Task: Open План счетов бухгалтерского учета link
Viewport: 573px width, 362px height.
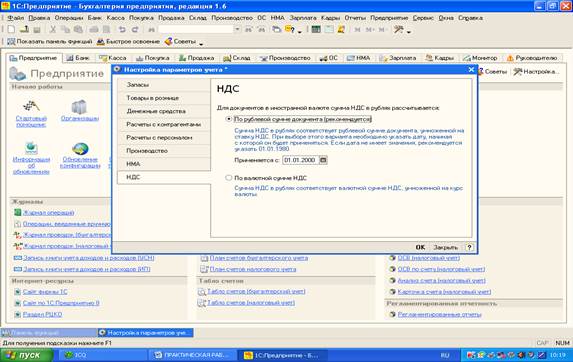Action: click(x=259, y=258)
